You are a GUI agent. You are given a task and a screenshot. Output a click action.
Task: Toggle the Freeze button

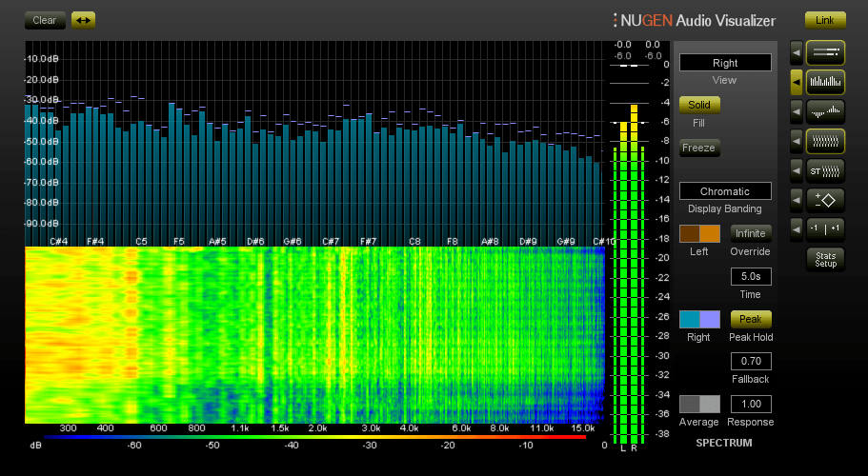[x=699, y=148]
